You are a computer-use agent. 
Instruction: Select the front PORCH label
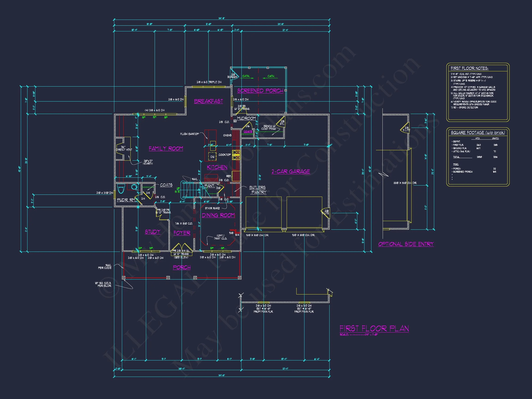coord(182,267)
